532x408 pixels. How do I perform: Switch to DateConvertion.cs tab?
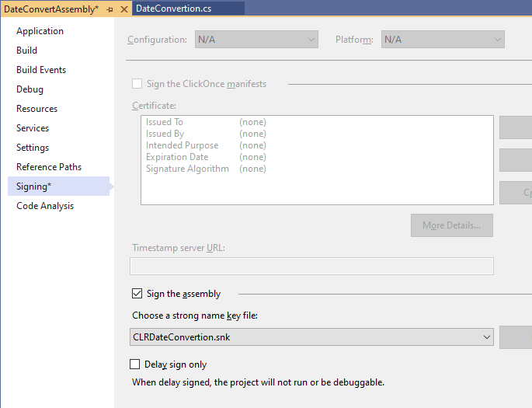click(173, 9)
